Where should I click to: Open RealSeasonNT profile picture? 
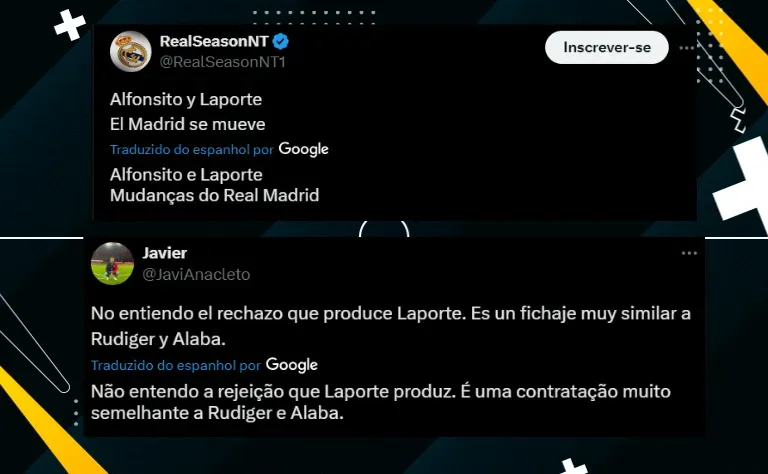131,51
